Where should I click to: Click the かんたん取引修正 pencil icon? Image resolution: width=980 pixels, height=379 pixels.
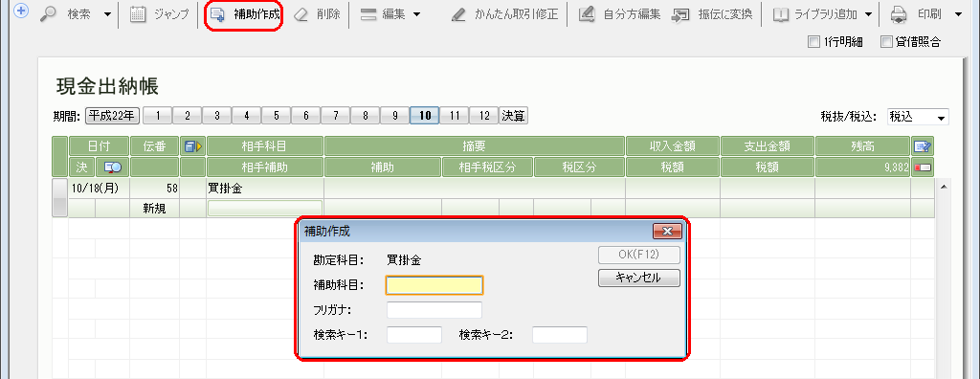tap(459, 14)
